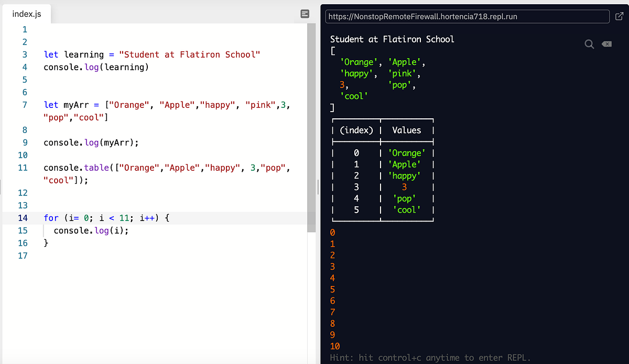The image size is (629, 364).
Task: Click the closing brace on line 16
Action: pos(46,243)
